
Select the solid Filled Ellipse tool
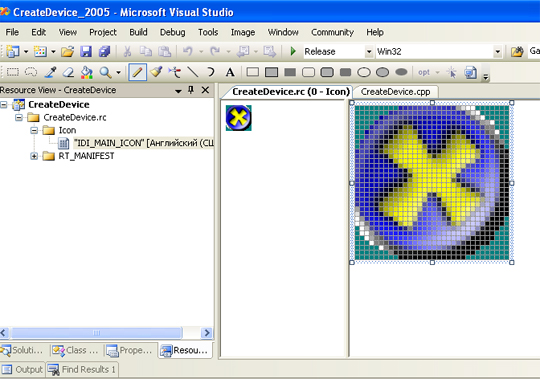(401, 72)
